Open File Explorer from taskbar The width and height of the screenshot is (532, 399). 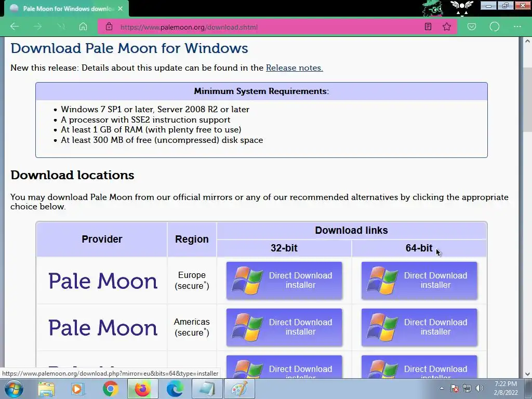[x=46, y=389]
